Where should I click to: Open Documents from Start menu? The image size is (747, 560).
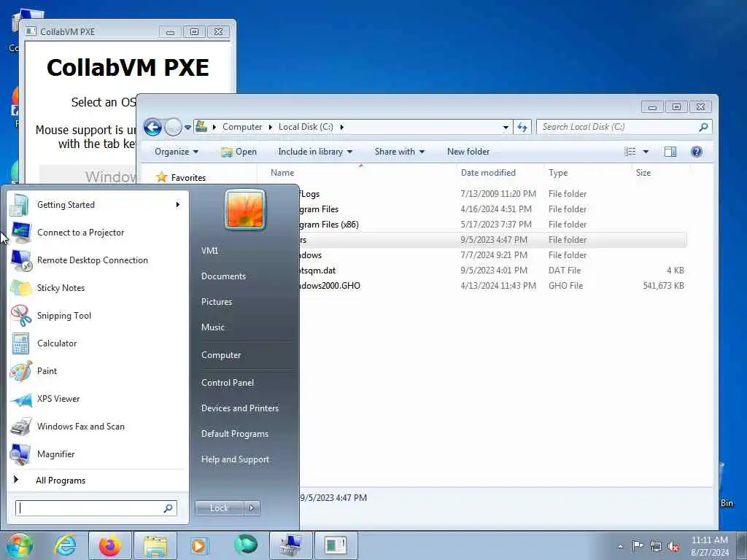click(223, 276)
